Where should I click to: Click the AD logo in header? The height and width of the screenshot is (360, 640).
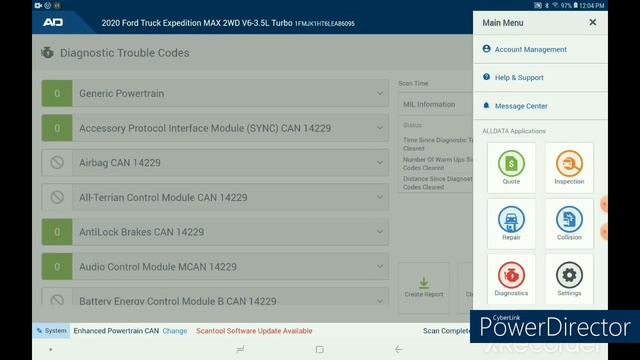(x=53, y=22)
